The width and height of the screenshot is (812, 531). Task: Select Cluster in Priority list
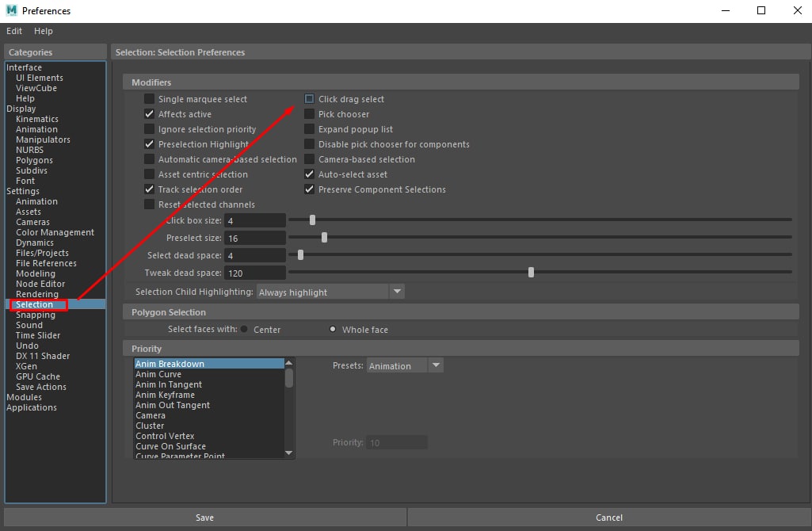pyautogui.click(x=208, y=426)
